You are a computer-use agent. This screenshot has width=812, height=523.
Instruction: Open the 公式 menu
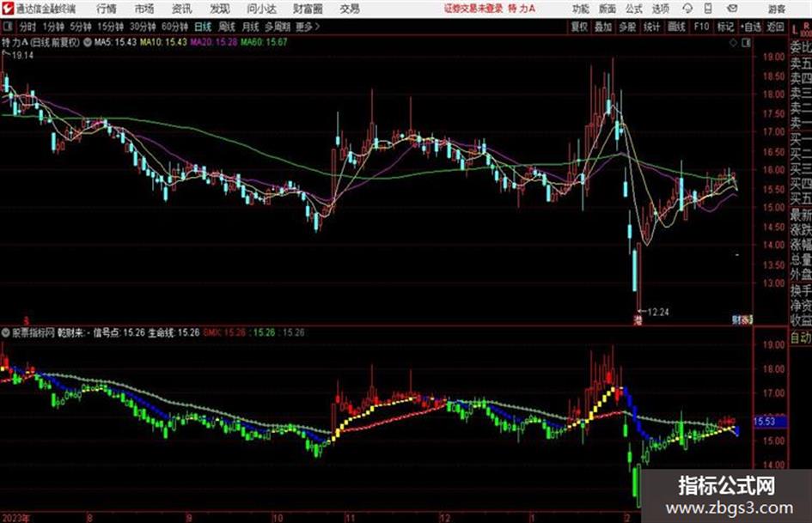[634, 9]
